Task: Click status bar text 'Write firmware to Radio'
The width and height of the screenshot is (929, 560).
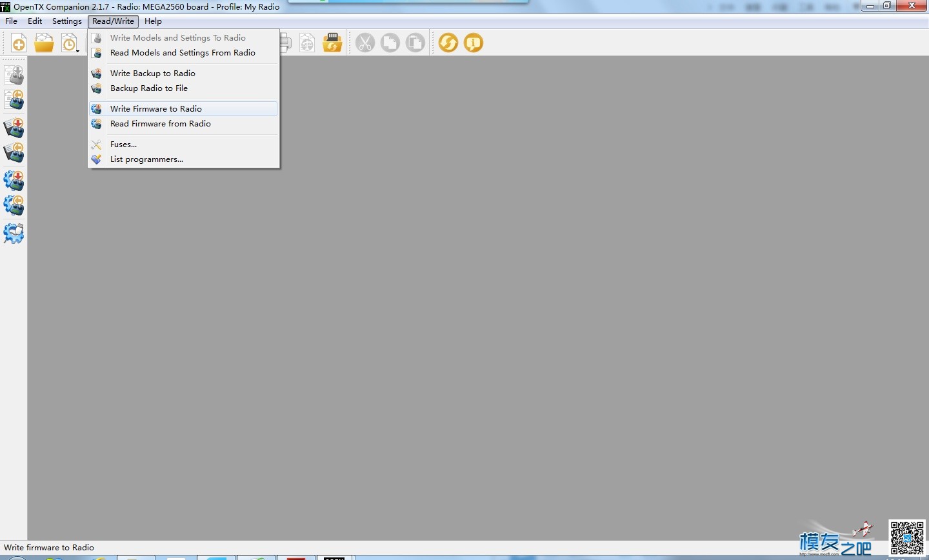Action: pos(49,548)
